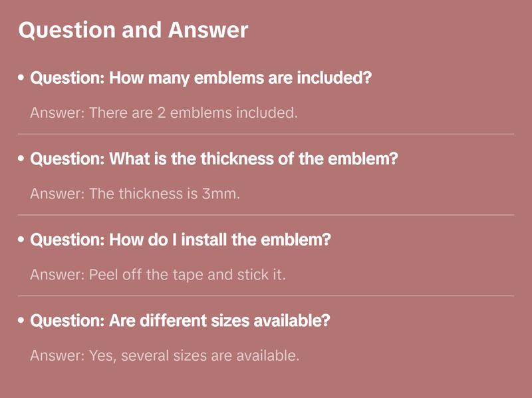
Task: Click the divider line below the thickness answer
Action: 266,215
